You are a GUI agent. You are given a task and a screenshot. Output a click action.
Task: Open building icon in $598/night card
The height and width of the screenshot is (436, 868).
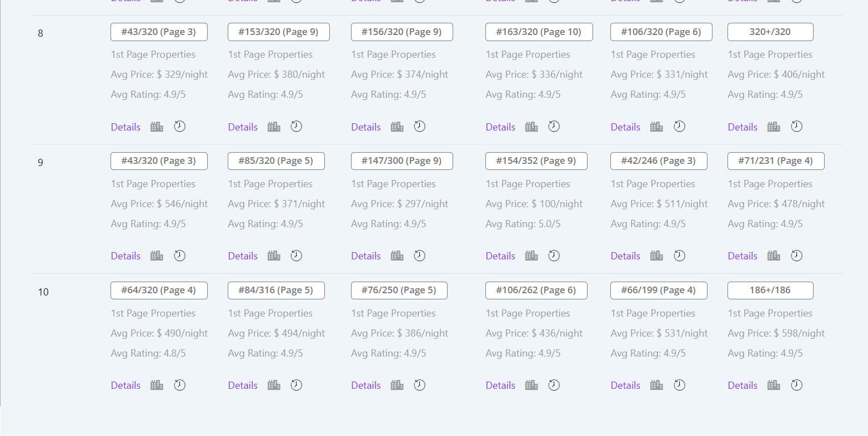tap(774, 385)
